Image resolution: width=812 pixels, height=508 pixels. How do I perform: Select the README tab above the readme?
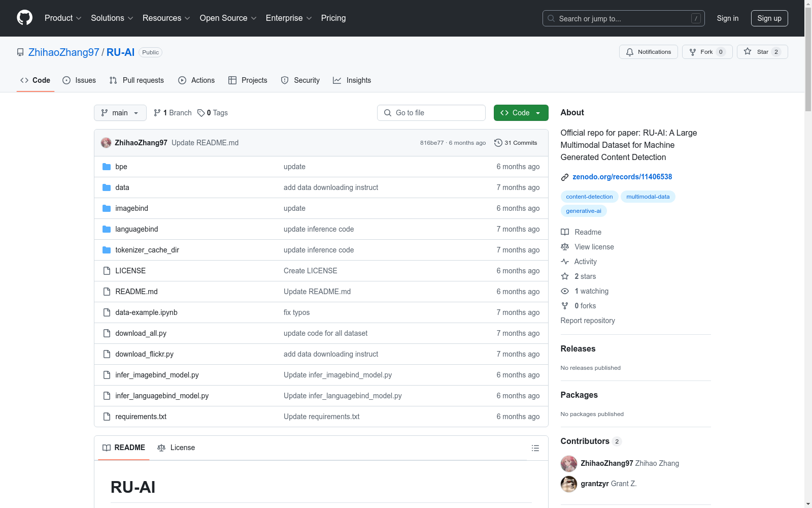[124, 448]
